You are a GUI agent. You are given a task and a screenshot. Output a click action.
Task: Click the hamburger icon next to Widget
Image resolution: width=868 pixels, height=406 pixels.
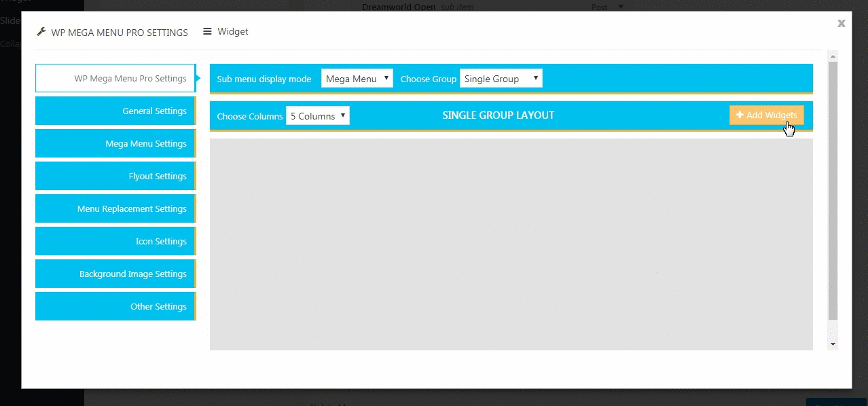208,31
